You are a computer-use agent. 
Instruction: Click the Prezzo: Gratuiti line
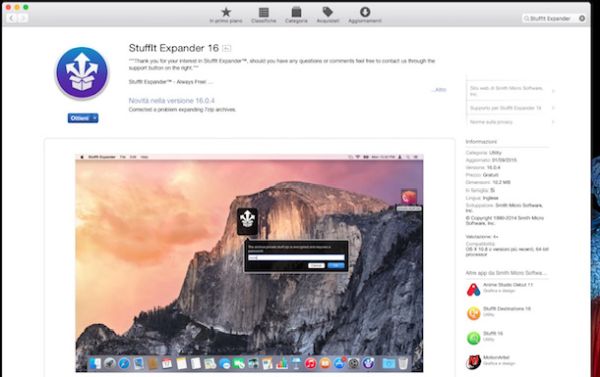click(x=482, y=175)
